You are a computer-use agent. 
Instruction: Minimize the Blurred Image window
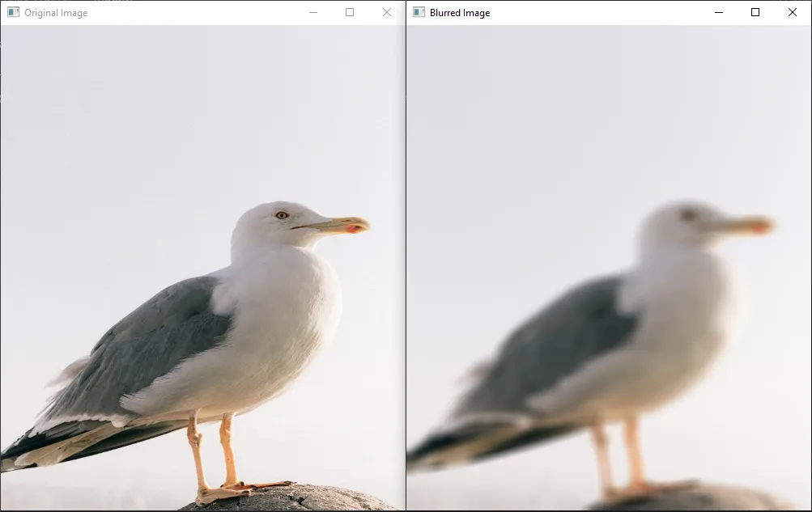click(x=718, y=12)
